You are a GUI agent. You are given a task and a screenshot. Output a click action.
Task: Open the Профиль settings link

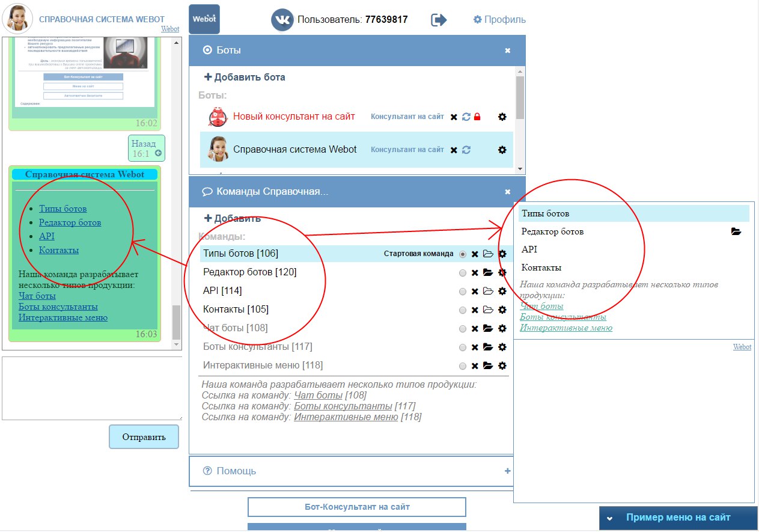[x=499, y=19]
